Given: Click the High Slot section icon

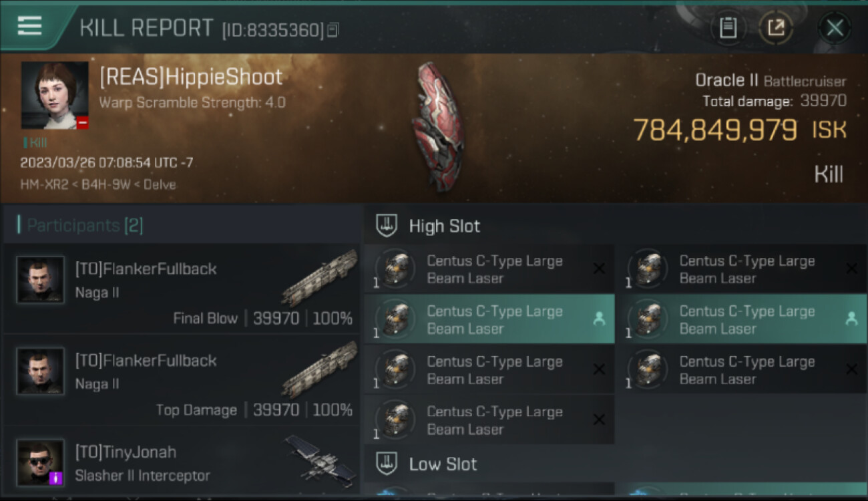Looking at the screenshot, I should click(x=387, y=226).
